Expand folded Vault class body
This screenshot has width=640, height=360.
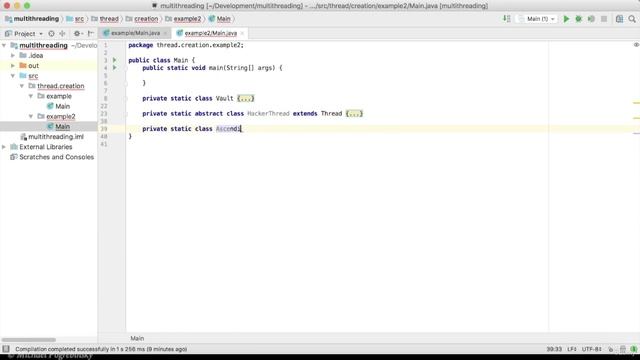(x=246, y=98)
